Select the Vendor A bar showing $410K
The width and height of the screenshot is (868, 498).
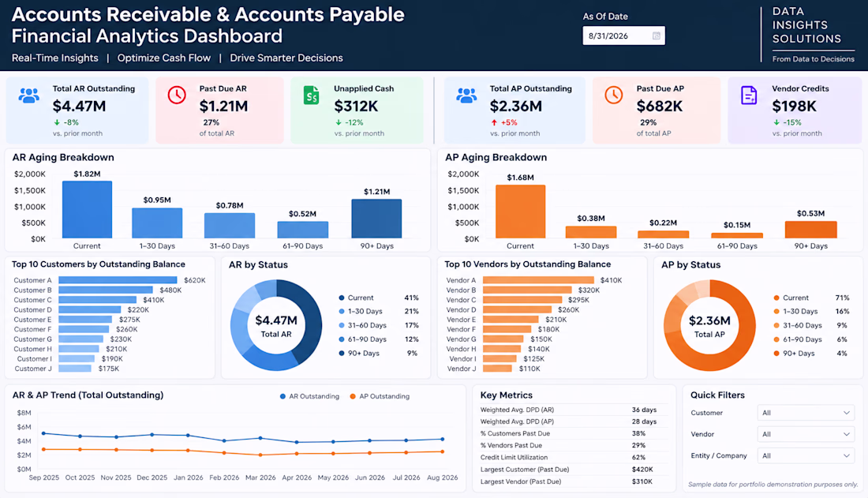[538, 280]
